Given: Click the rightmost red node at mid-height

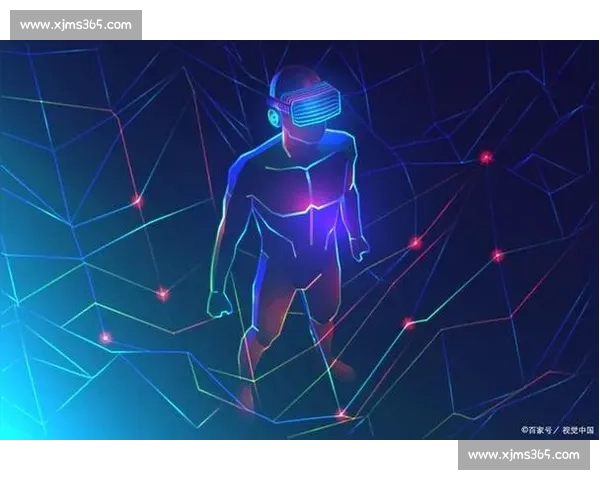Looking at the screenshot, I should pos(497,255).
